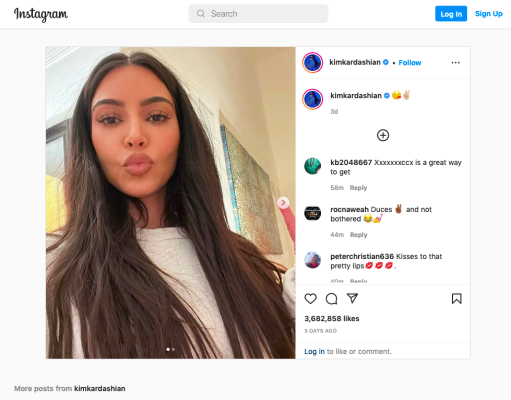Load more comments with the plus circle
The image size is (511, 400).
(x=383, y=135)
